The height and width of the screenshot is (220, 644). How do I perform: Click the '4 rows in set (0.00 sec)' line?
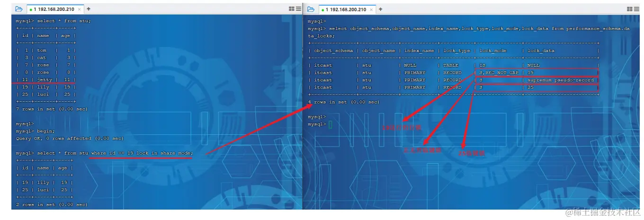click(343, 102)
